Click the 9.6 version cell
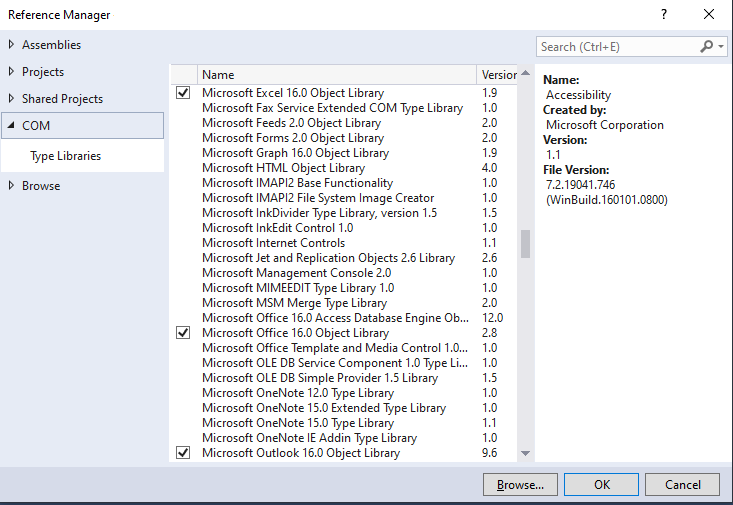Image resolution: width=733 pixels, height=505 pixels. 489,453
